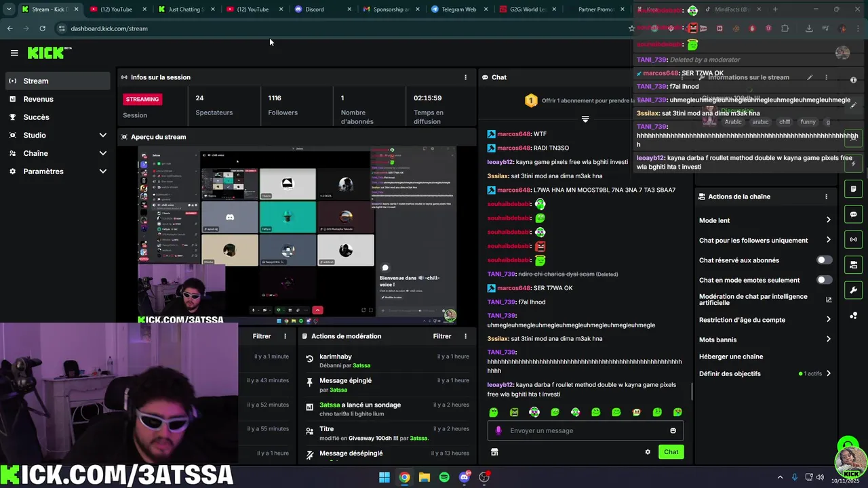Click the three-dots cluster icon in right sidebar
Image resolution: width=868 pixels, height=488 pixels.
click(853, 316)
